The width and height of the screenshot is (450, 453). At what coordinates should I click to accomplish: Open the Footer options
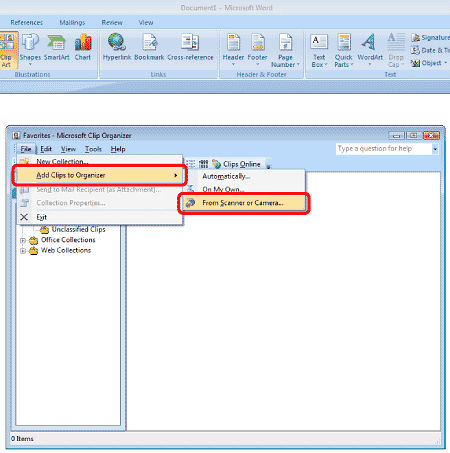tap(257, 50)
